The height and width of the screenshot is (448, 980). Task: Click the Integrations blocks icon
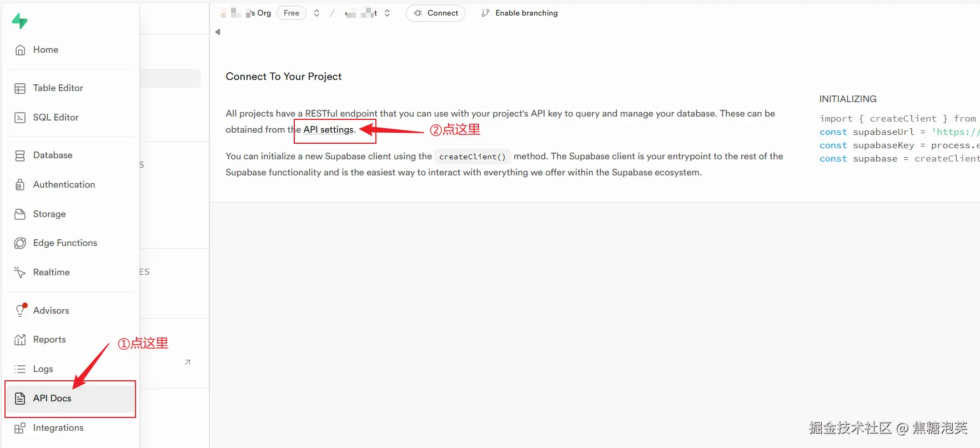point(20,428)
